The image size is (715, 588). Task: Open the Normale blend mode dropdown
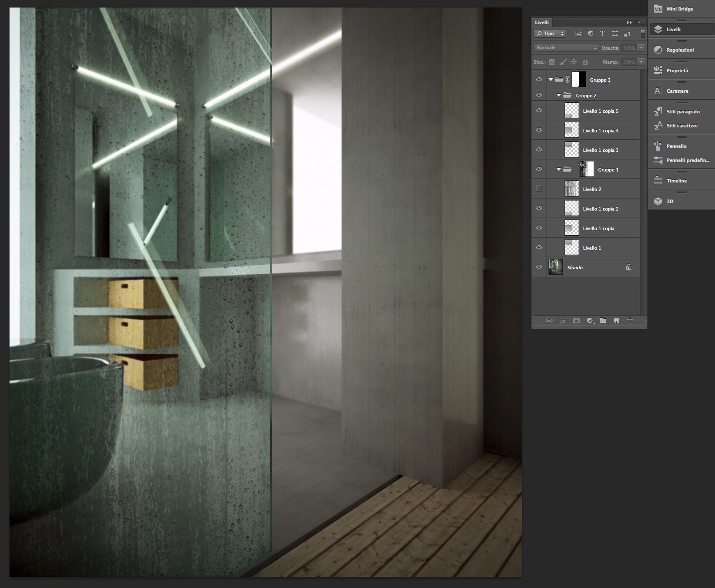567,48
